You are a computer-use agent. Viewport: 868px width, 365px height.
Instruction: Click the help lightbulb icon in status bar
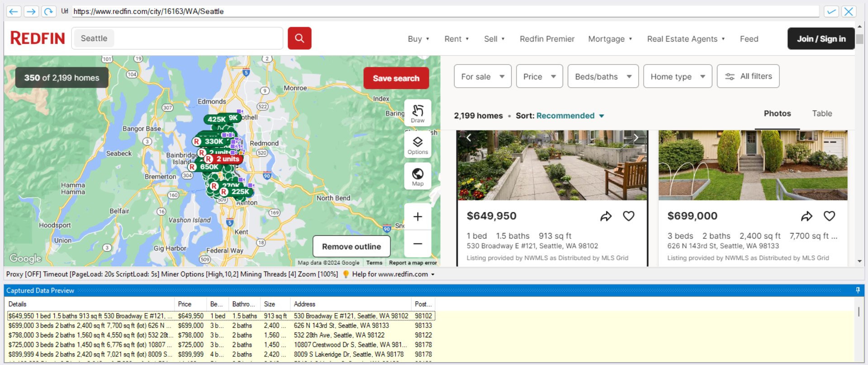pos(346,274)
